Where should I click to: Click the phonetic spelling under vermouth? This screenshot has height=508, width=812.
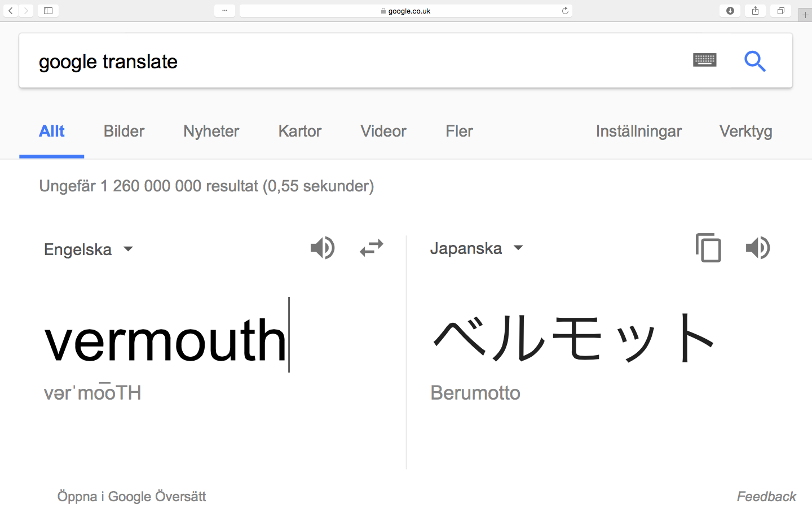point(92,392)
